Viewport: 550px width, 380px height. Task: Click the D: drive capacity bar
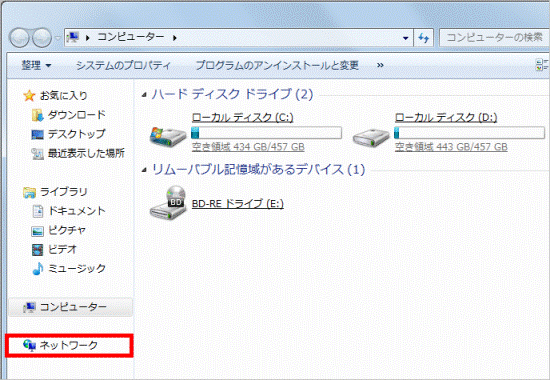[469, 133]
